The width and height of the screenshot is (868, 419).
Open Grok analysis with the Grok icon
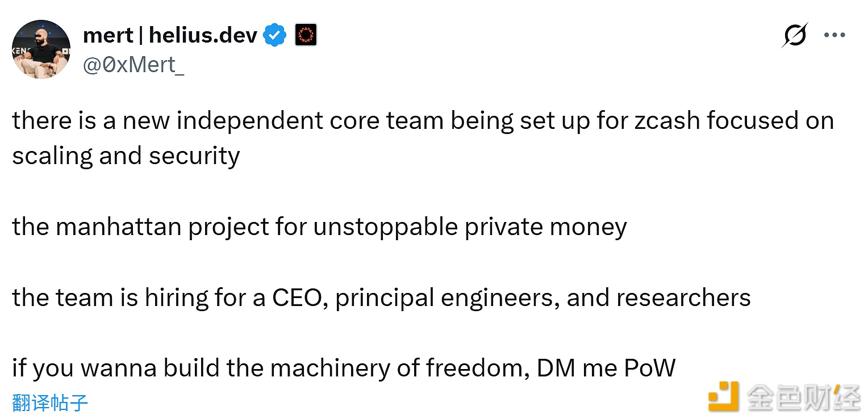(795, 35)
